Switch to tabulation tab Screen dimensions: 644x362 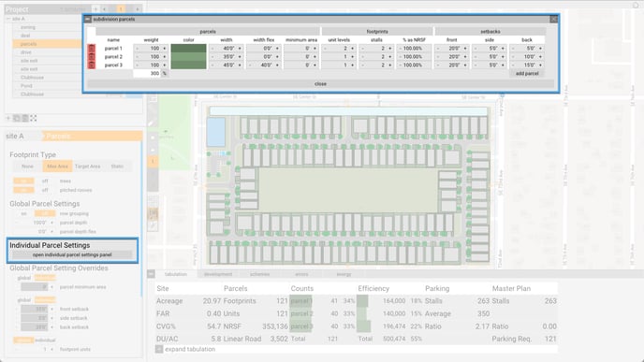coord(176,274)
